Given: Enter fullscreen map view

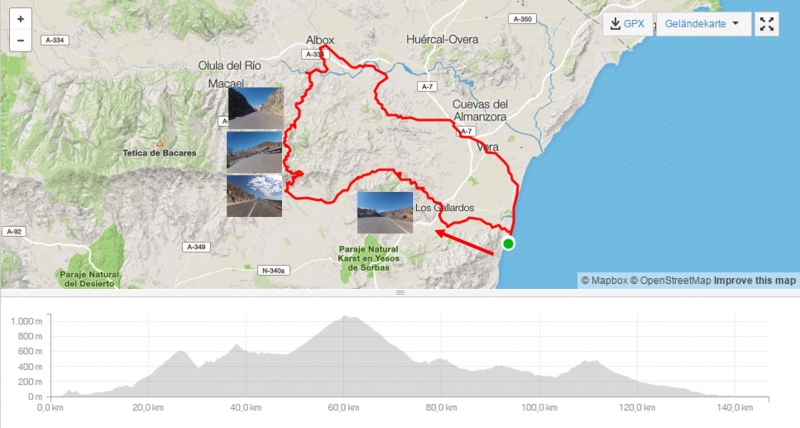Looking at the screenshot, I should tap(767, 24).
